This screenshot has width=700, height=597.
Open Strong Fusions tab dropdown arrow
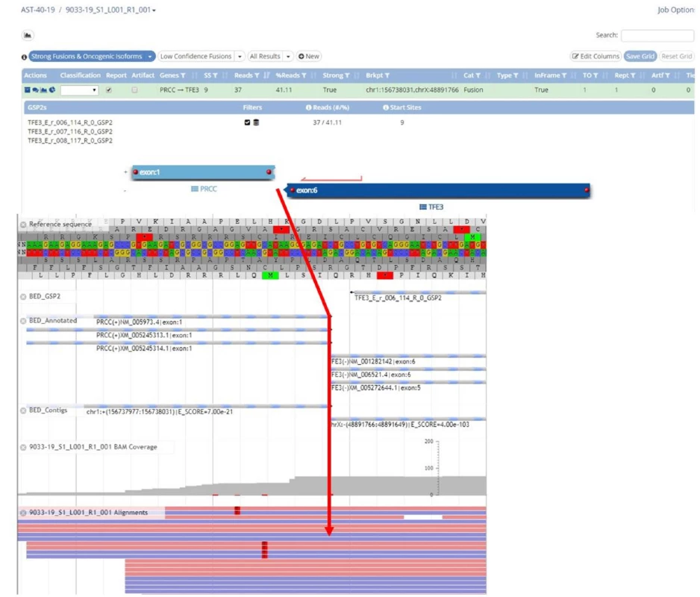[x=149, y=57]
